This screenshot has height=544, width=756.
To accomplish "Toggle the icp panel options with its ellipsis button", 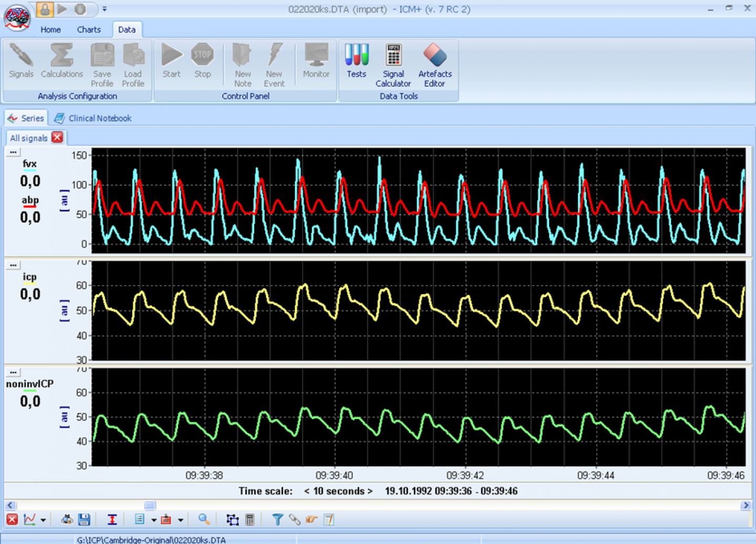I will tap(12, 264).
